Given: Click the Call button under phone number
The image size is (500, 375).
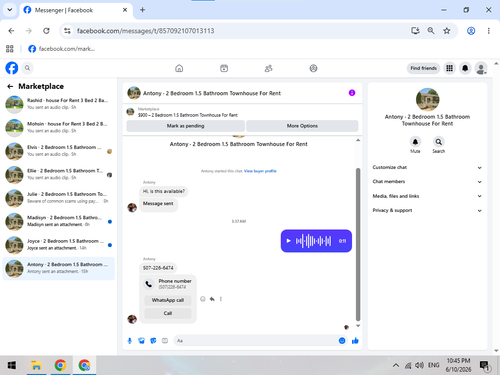Looking at the screenshot, I should coord(168,313).
